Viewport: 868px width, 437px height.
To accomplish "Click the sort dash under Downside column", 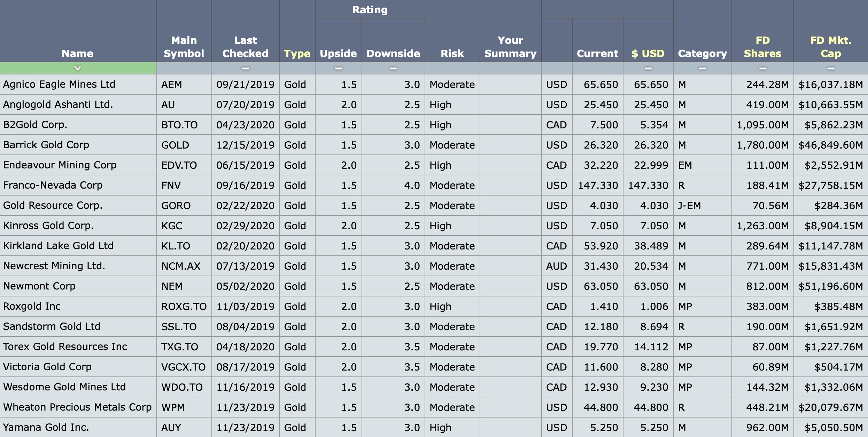I will click(x=393, y=68).
